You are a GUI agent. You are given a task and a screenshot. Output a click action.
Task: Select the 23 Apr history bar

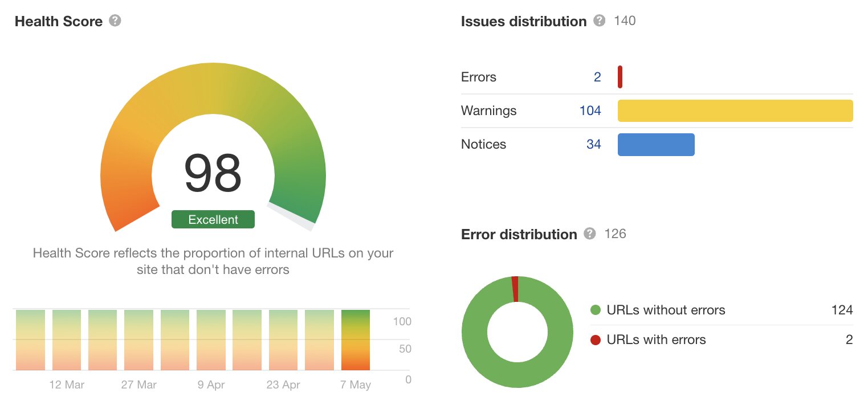[283, 340]
